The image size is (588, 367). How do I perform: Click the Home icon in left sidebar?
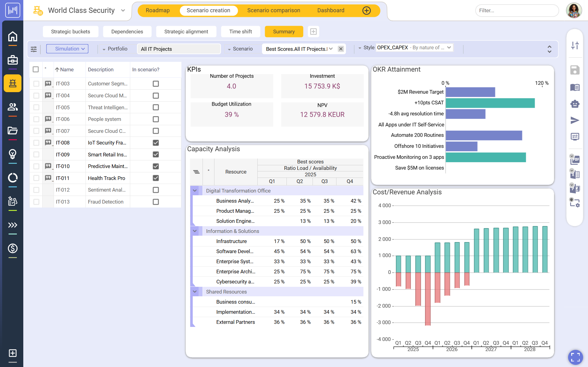coord(13,36)
